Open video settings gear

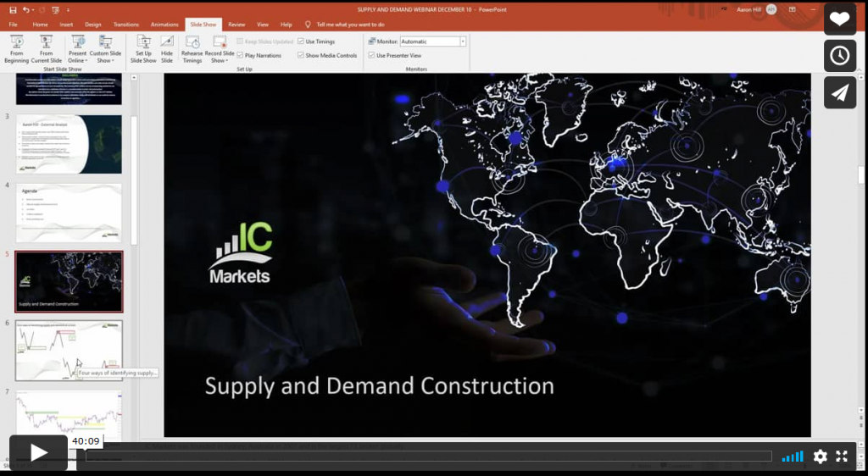point(820,457)
